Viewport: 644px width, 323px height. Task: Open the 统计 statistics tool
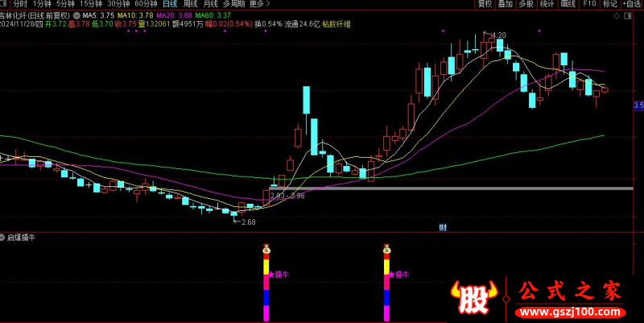[547, 4]
